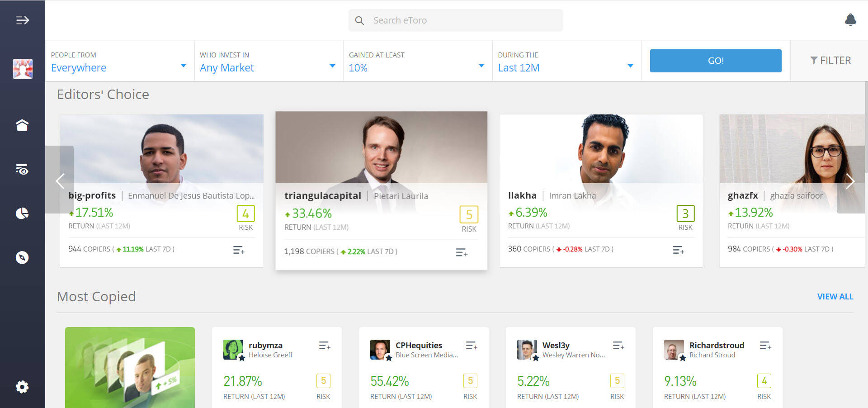Click big-profits photo in Editors' Choice

coord(162,149)
